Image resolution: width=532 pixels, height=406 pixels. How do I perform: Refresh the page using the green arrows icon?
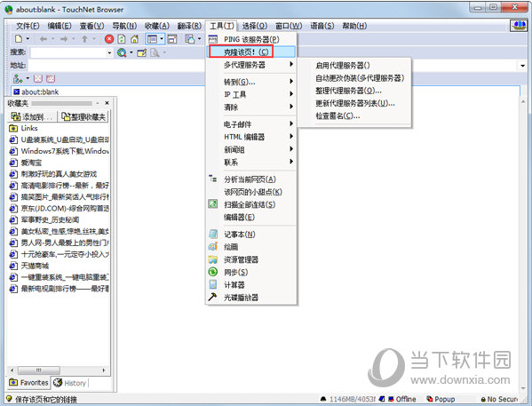(122, 39)
